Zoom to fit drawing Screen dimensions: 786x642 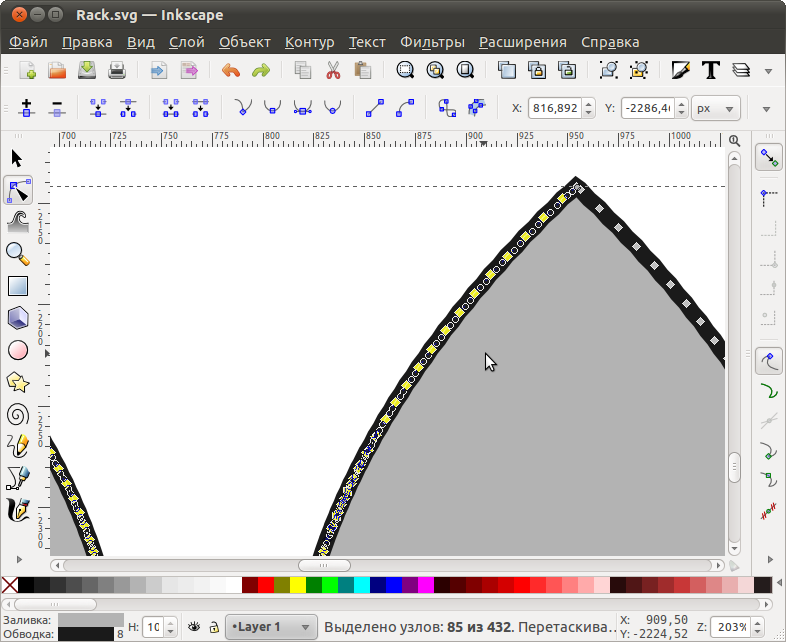(x=435, y=70)
